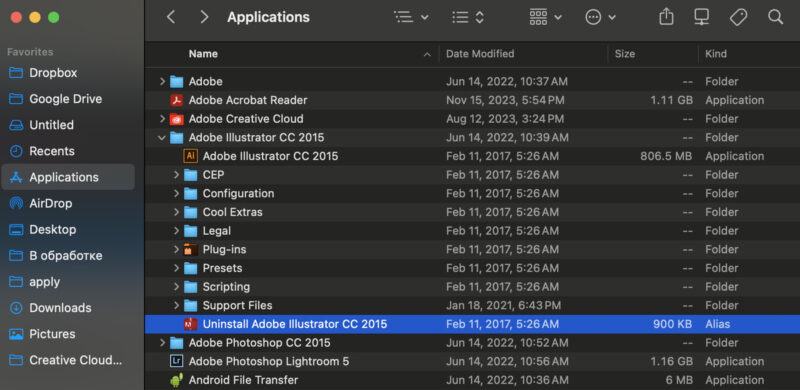Select the Adobe Photoshop Lightroom 5 name
This screenshot has width=800, height=390.
(269, 361)
